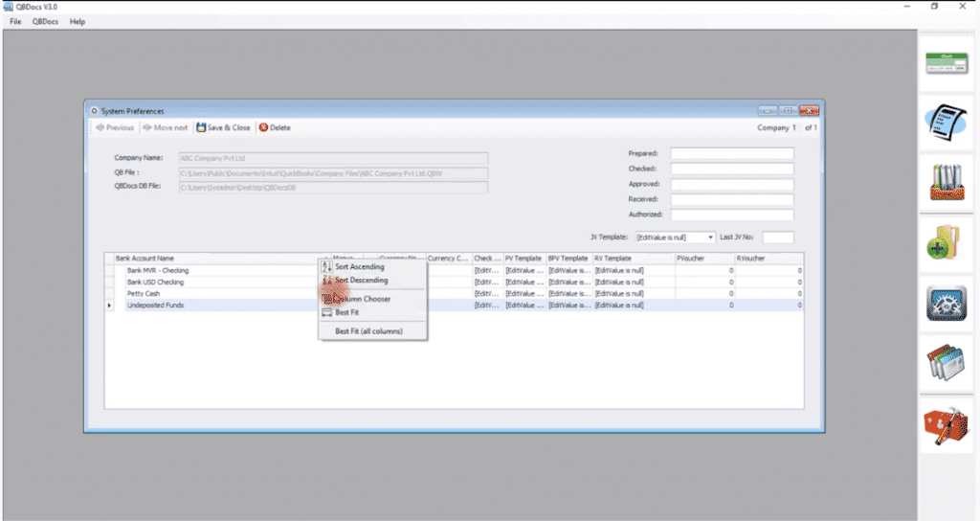Click the PV Template column header
This screenshot has height=521, width=980.
524,259
